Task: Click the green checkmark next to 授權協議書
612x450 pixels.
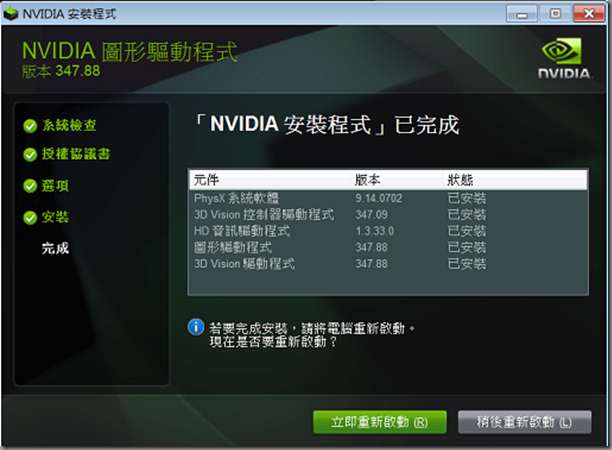Action: (x=30, y=155)
